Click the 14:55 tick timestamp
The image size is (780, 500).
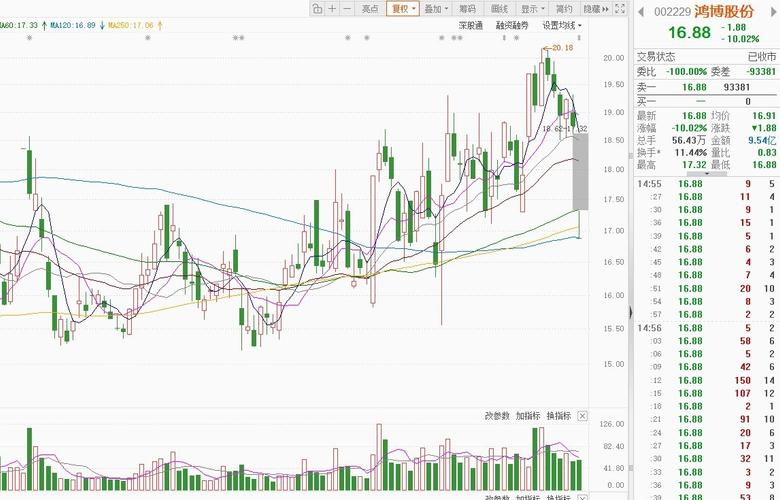[649, 184]
